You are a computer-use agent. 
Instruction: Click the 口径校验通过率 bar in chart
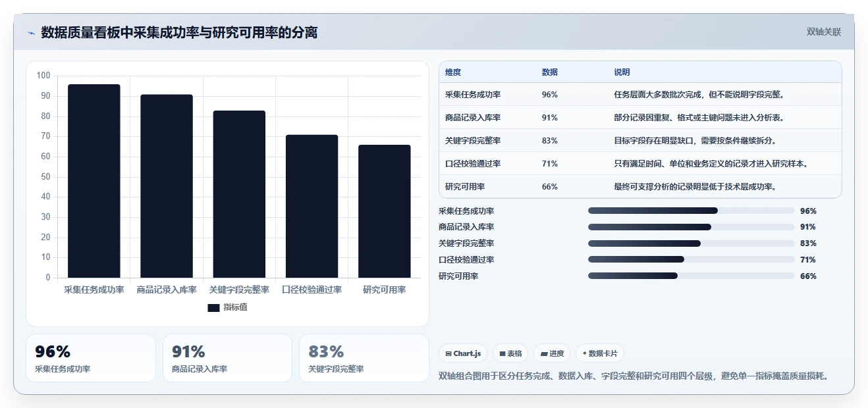312,206
